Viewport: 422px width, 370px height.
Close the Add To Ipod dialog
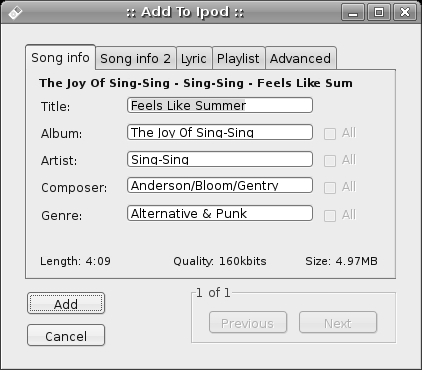[405, 12]
